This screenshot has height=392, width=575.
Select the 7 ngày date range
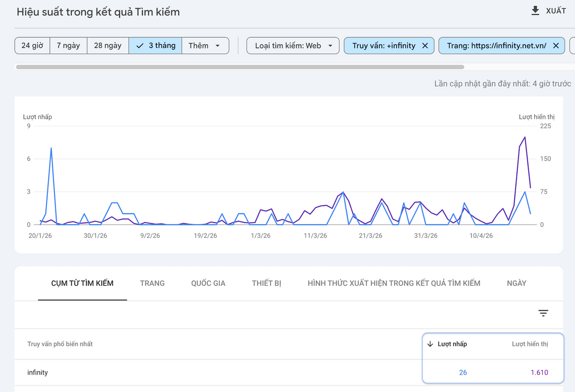[68, 46]
